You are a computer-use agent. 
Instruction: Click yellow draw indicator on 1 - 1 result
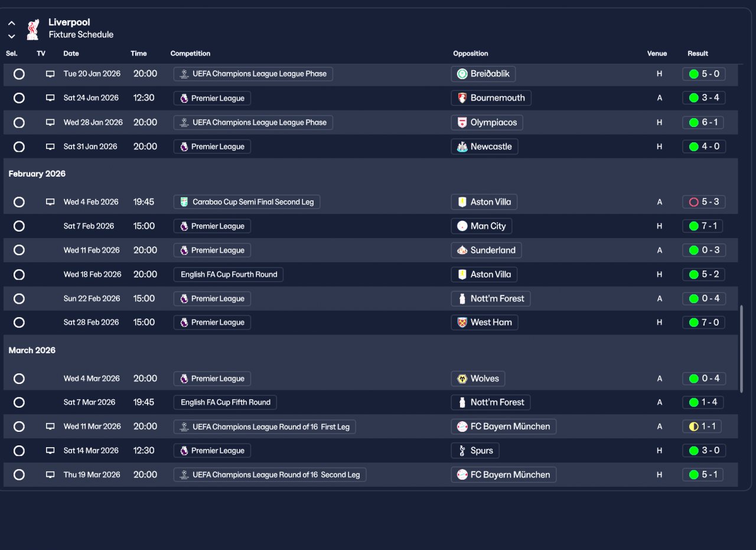(x=694, y=427)
